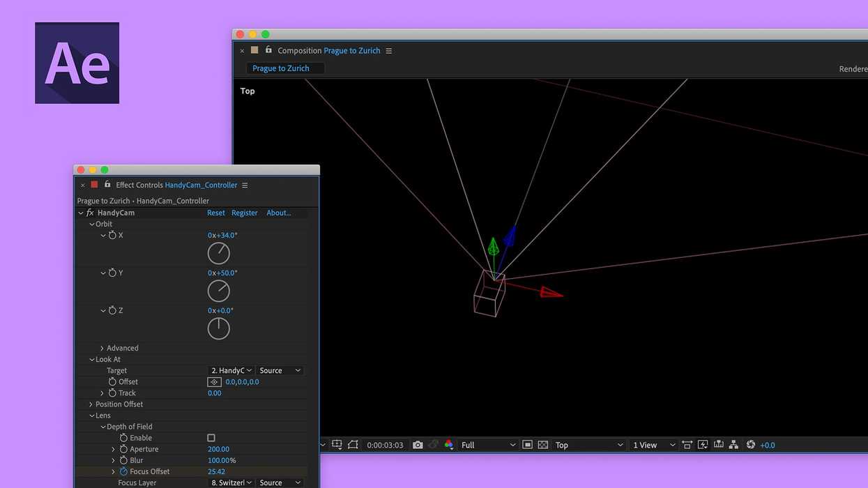868x488 pixels.
Task: Toggle HandyCam fx effect switch
Action: pos(90,213)
